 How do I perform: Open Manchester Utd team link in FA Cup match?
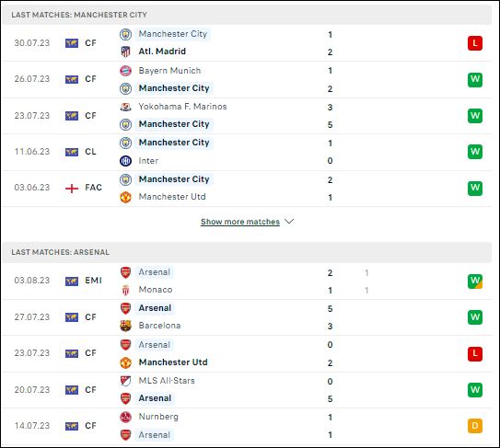coord(172,197)
